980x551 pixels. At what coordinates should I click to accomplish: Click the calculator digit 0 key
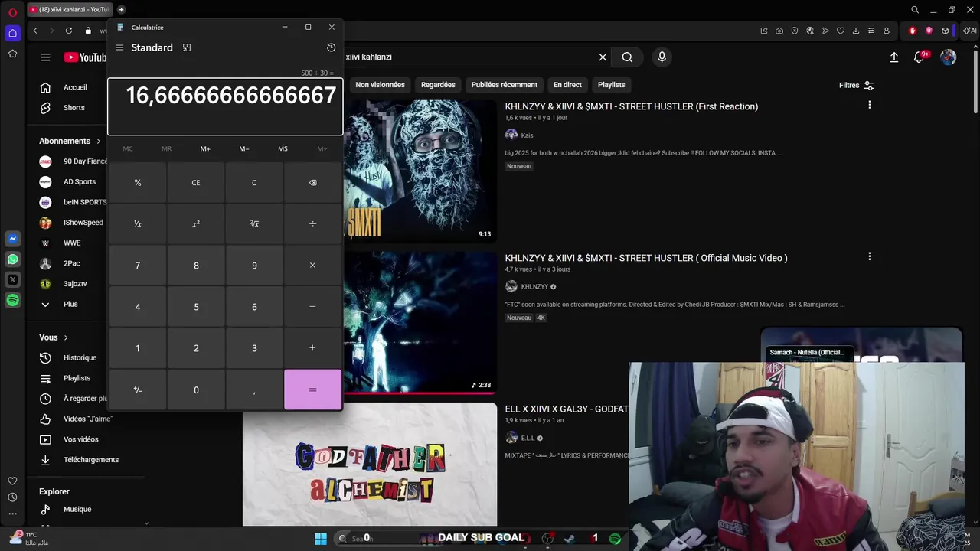point(196,390)
